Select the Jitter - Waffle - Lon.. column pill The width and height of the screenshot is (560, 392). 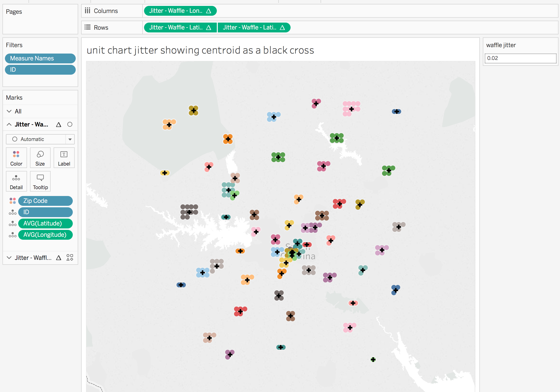coord(180,11)
